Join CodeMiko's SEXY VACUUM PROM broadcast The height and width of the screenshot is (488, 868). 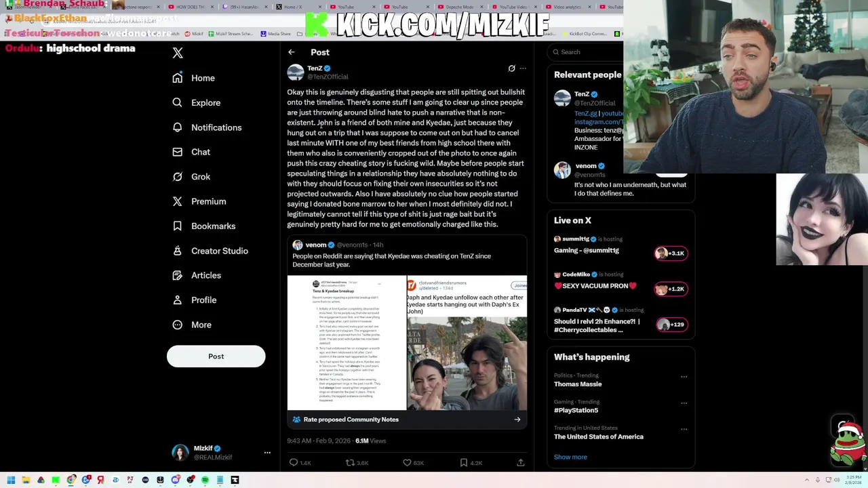620,281
